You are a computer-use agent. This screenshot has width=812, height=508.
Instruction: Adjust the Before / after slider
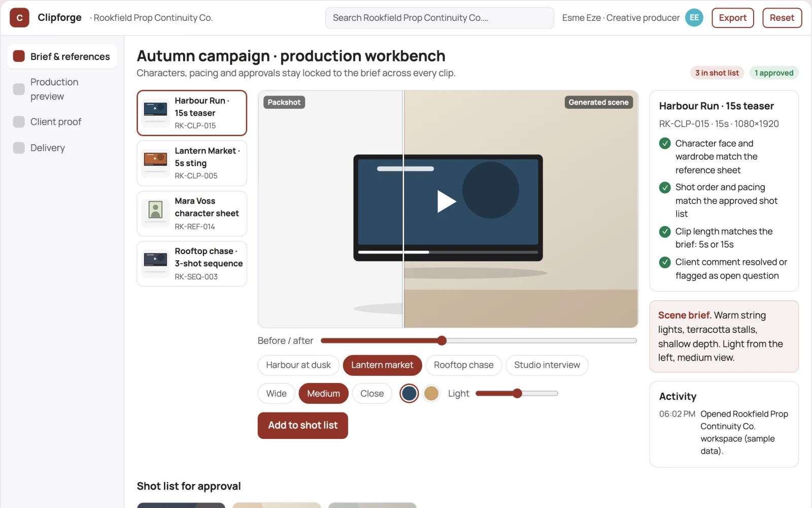click(479, 340)
